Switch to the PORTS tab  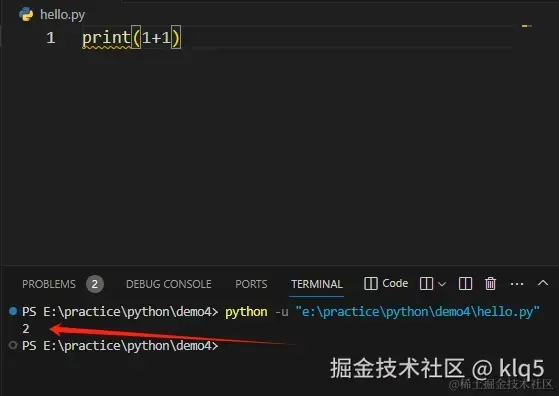click(251, 284)
